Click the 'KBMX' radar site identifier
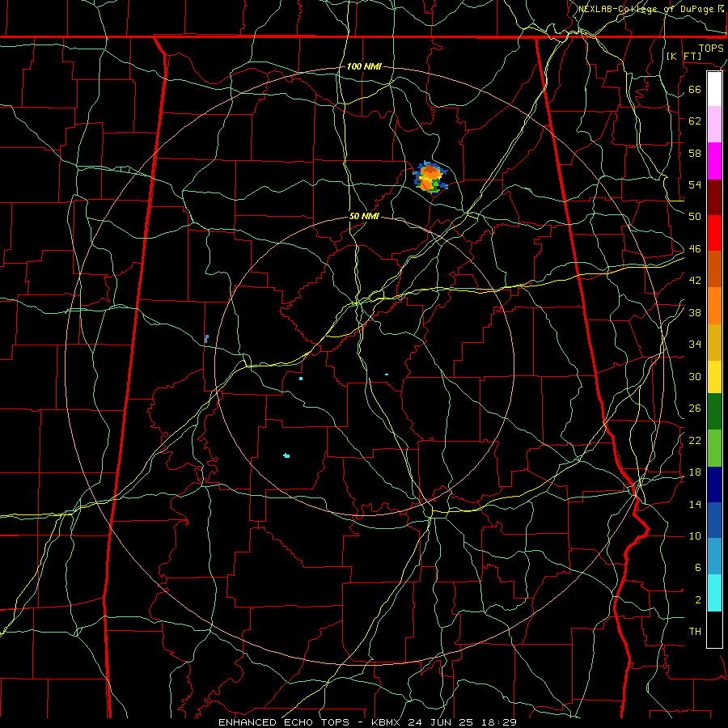 (x=387, y=722)
